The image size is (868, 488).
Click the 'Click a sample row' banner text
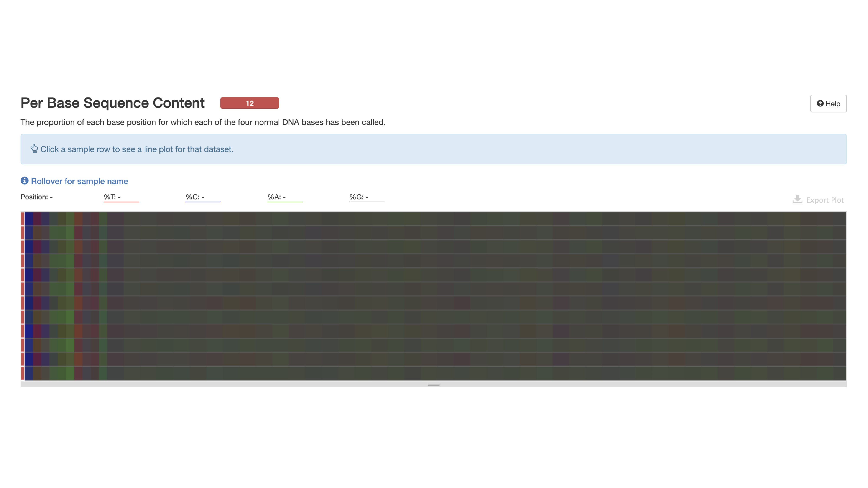pyautogui.click(x=137, y=149)
